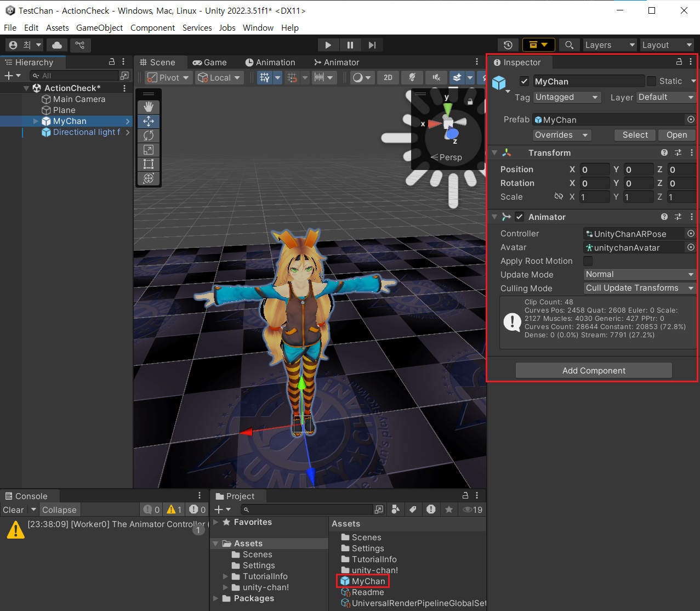Open Animator component preset icon
This screenshot has width=700, height=611.
click(x=678, y=217)
